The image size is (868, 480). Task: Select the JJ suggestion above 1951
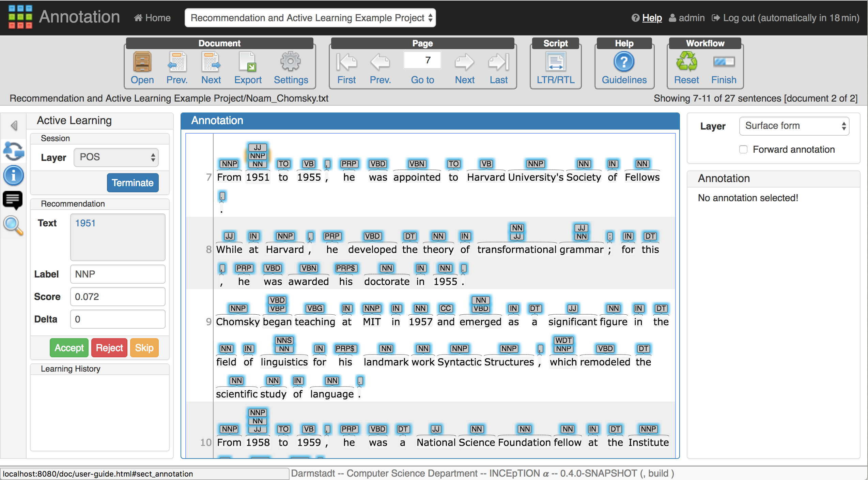pyautogui.click(x=258, y=148)
